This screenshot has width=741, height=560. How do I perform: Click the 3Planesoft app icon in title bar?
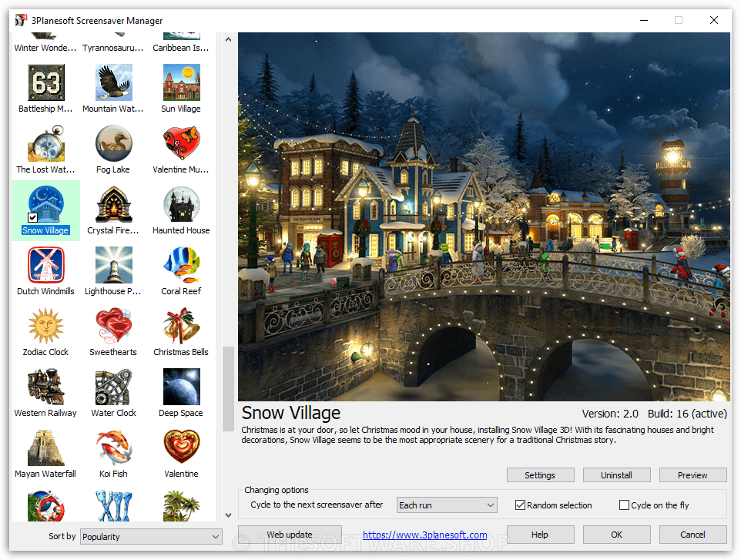click(21, 20)
